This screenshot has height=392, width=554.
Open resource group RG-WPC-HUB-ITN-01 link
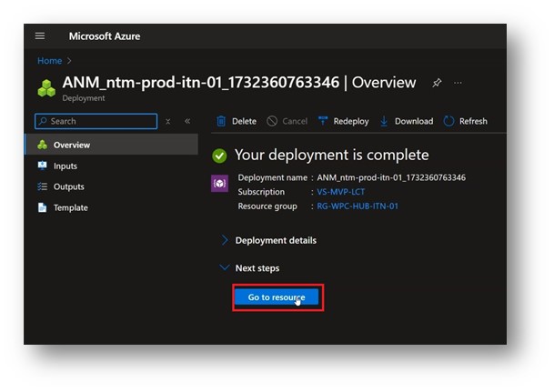pyautogui.click(x=357, y=206)
